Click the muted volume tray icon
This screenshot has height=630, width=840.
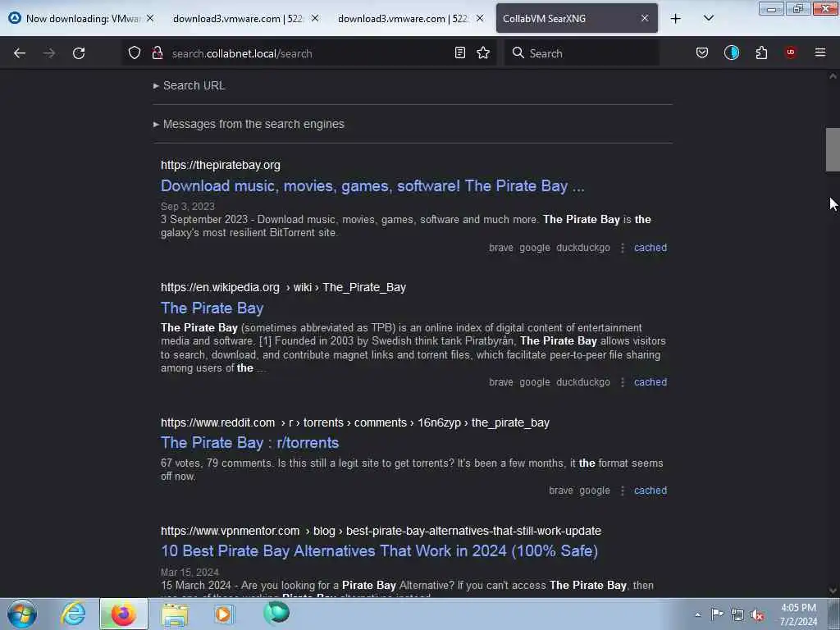pyautogui.click(x=757, y=614)
